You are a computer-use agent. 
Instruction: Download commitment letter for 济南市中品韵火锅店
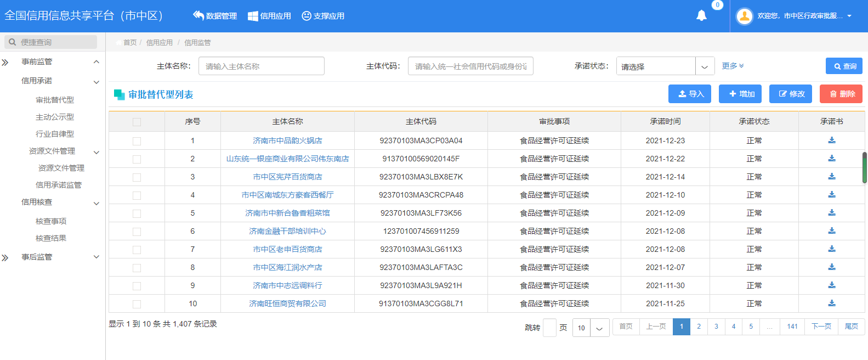tap(832, 140)
